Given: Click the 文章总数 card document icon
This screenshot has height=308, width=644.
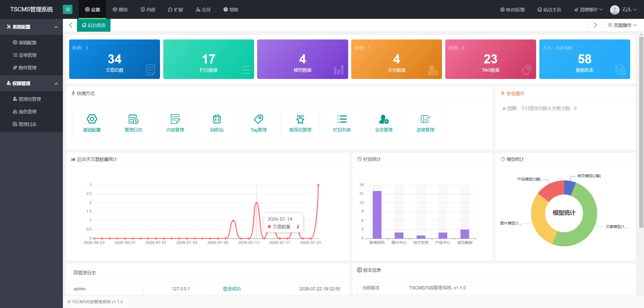Looking at the screenshot, I should pyautogui.click(x=151, y=70).
